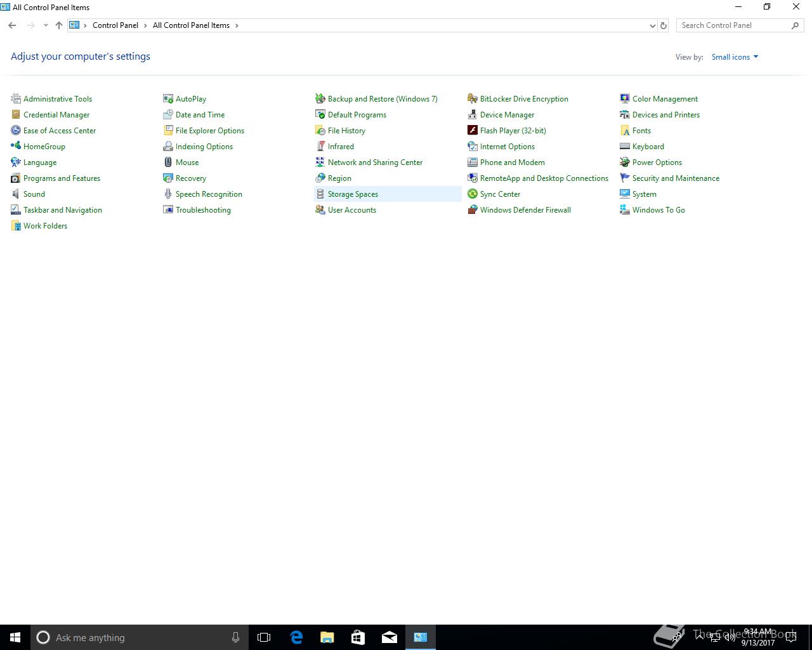
Task: Open the Programs and Features link
Action: (x=62, y=178)
